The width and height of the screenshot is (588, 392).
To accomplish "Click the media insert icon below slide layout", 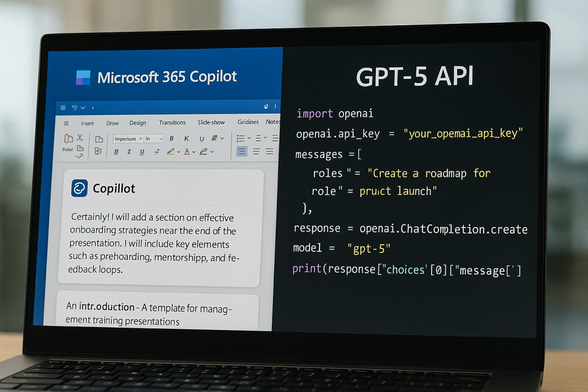I will [x=98, y=151].
